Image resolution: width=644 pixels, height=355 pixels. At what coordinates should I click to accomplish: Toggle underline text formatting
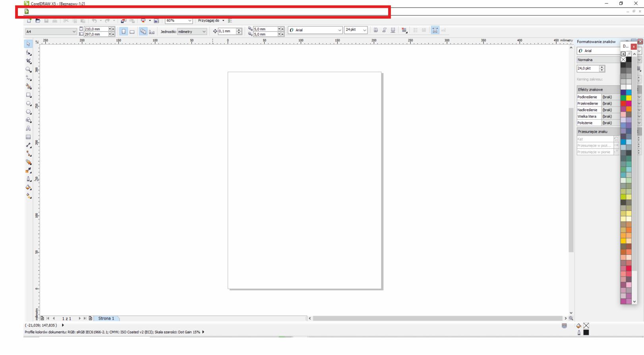pyautogui.click(x=393, y=30)
